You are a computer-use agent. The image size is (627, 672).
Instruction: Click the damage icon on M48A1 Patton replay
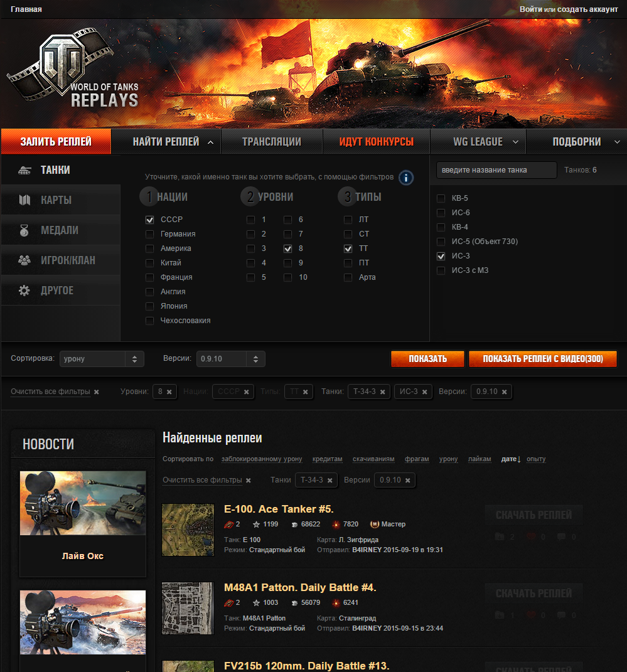(336, 603)
